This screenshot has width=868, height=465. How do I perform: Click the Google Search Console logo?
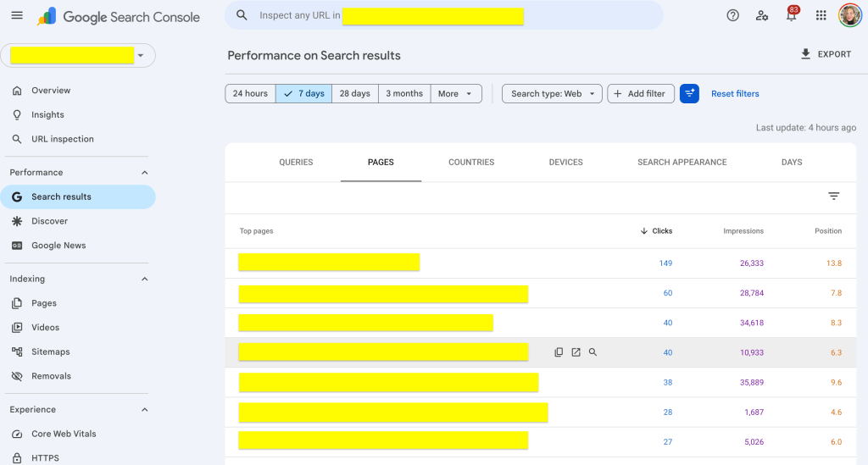pyautogui.click(x=119, y=17)
